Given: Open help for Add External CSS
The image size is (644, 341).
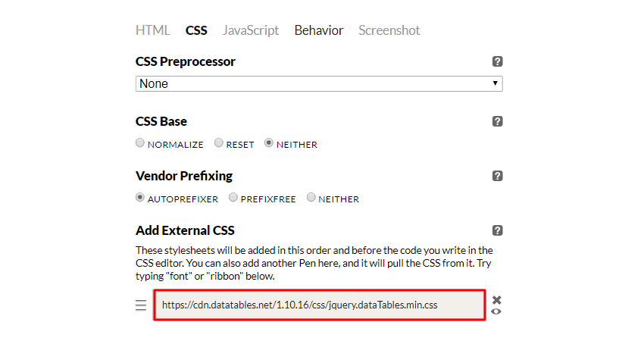Looking at the screenshot, I should [497, 230].
